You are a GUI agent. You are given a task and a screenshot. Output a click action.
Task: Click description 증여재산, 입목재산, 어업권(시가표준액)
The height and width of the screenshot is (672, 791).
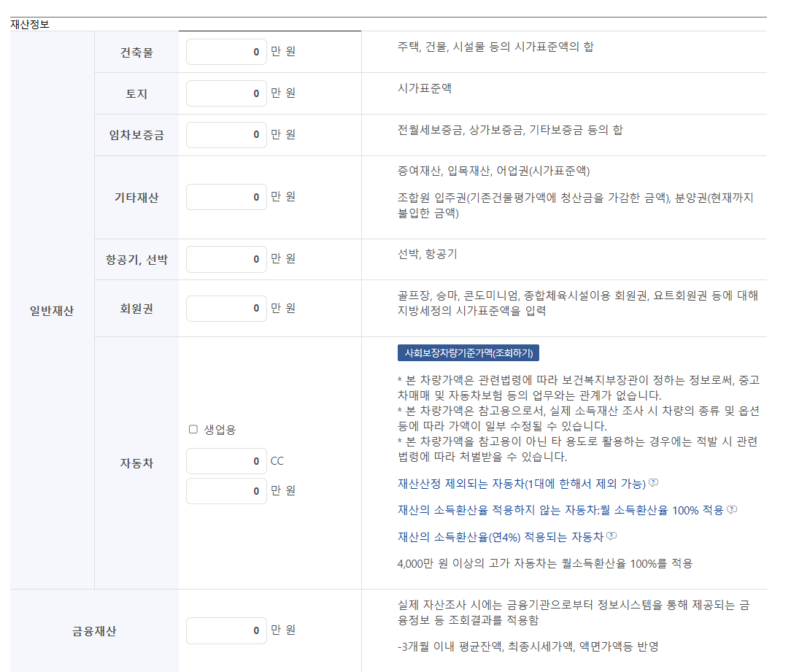pos(493,171)
